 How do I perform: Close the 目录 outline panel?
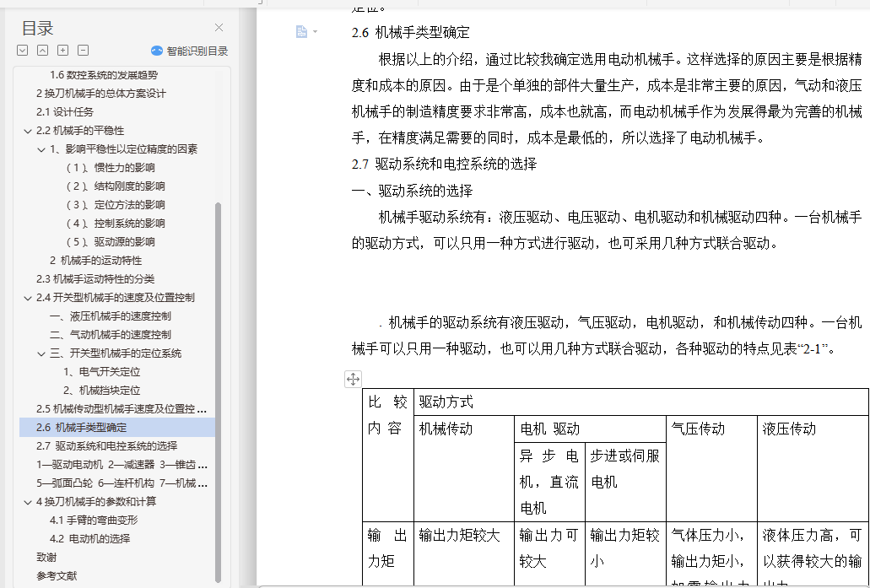click(219, 28)
